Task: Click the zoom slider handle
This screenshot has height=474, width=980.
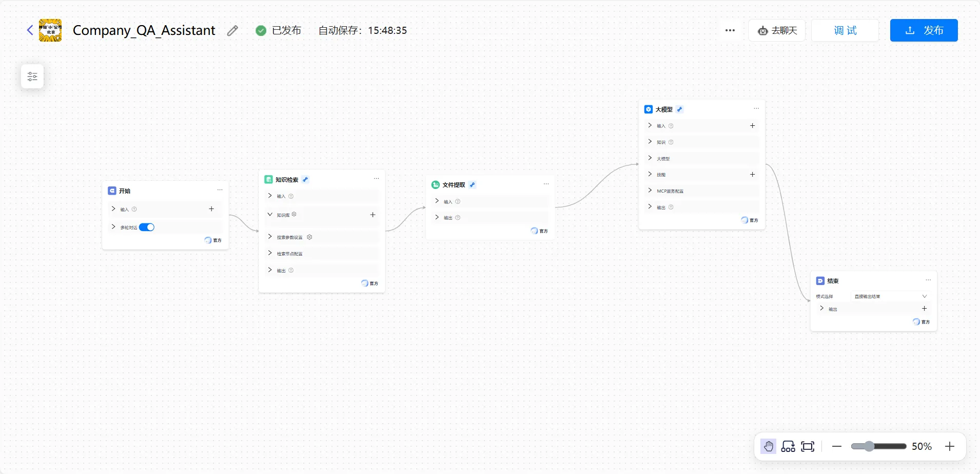Action: (x=869, y=446)
